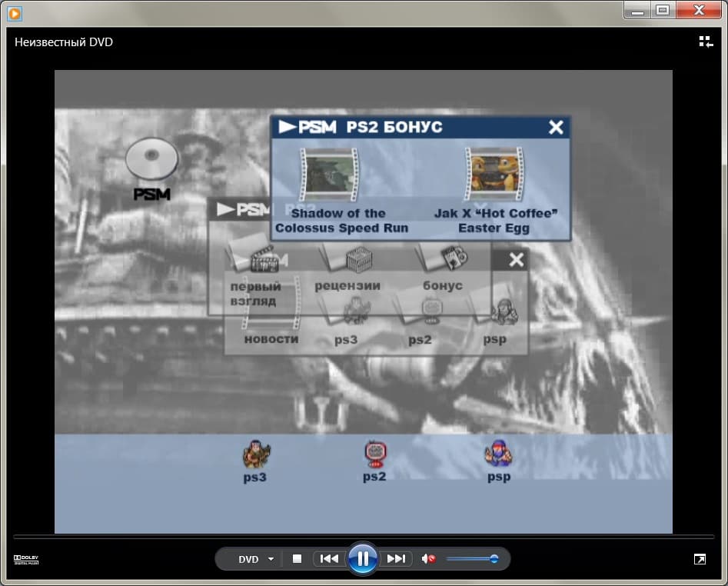Close the PS2 БОНУС panel
This screenshot has height=586, width=728.
pos(556,127)
